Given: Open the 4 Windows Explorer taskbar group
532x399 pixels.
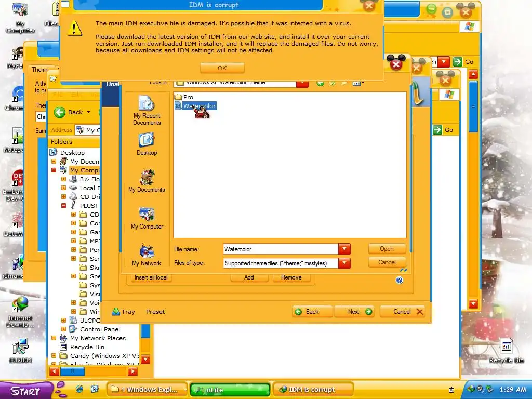Looking at the screenshot, I should 147,389.
